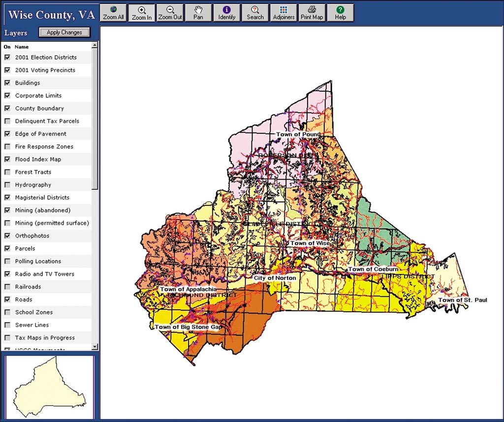Open Help from the toolbar
The width and height of the screenshot is (504, 422).
point(340,13)
